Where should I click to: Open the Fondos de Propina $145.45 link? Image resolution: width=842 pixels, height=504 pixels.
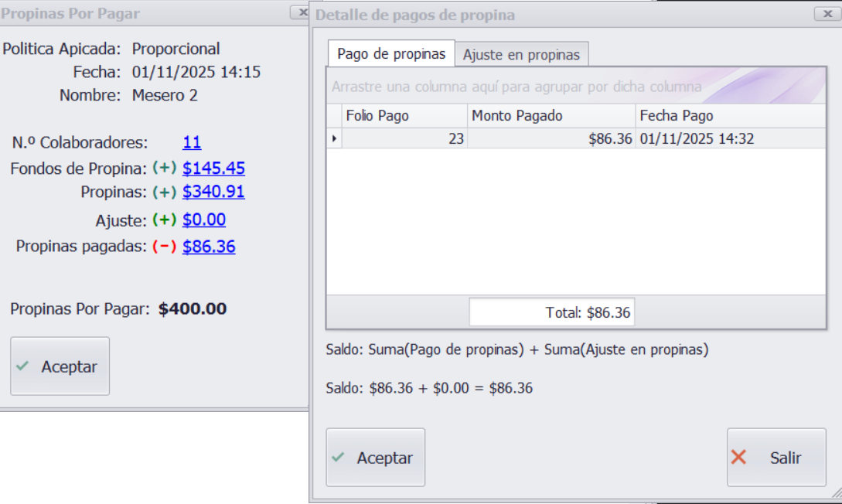[x=213, y=169]
